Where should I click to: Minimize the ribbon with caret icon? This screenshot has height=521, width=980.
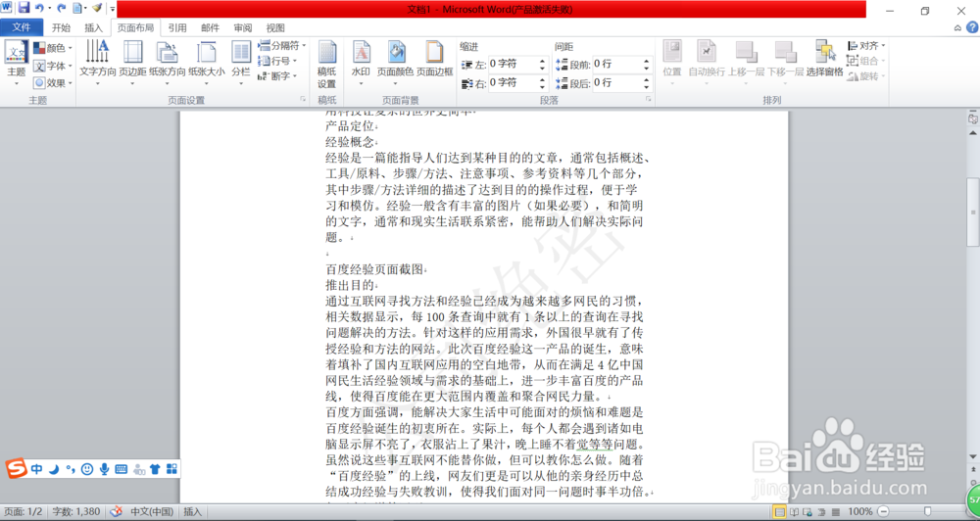point(957,27)
